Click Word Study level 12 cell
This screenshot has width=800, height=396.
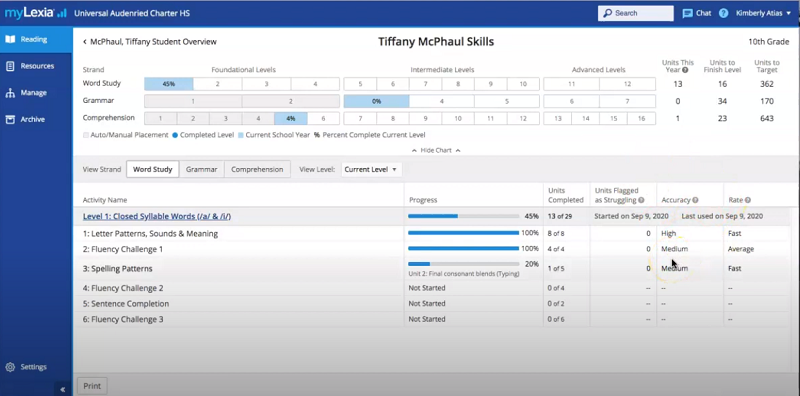coord(627,84)
